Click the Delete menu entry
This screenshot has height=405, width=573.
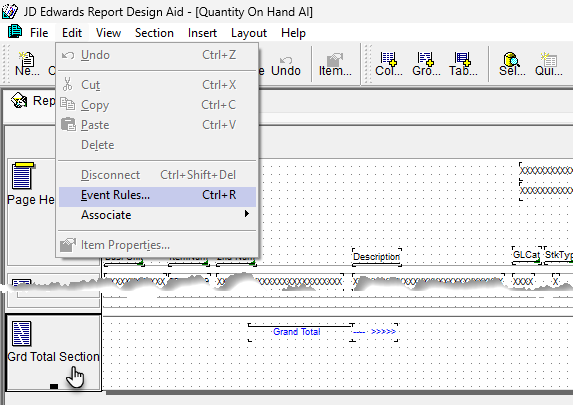coord(157,145)
